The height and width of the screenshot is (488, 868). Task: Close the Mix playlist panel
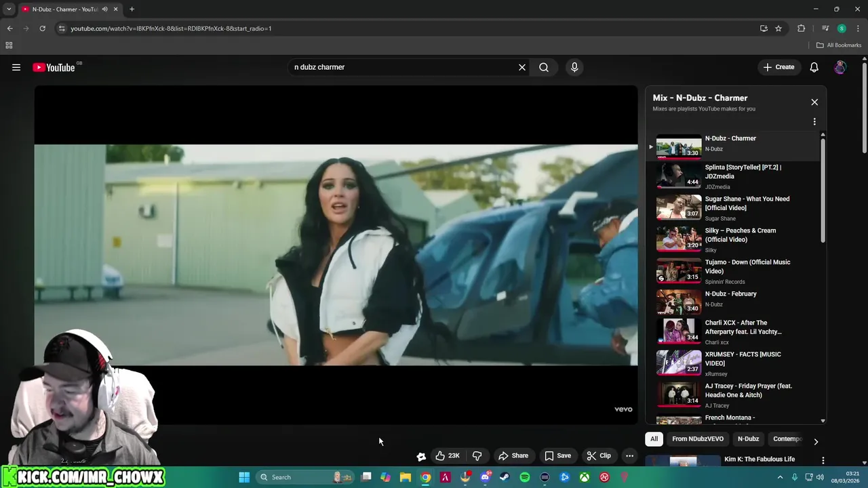[x=814, y=102]
